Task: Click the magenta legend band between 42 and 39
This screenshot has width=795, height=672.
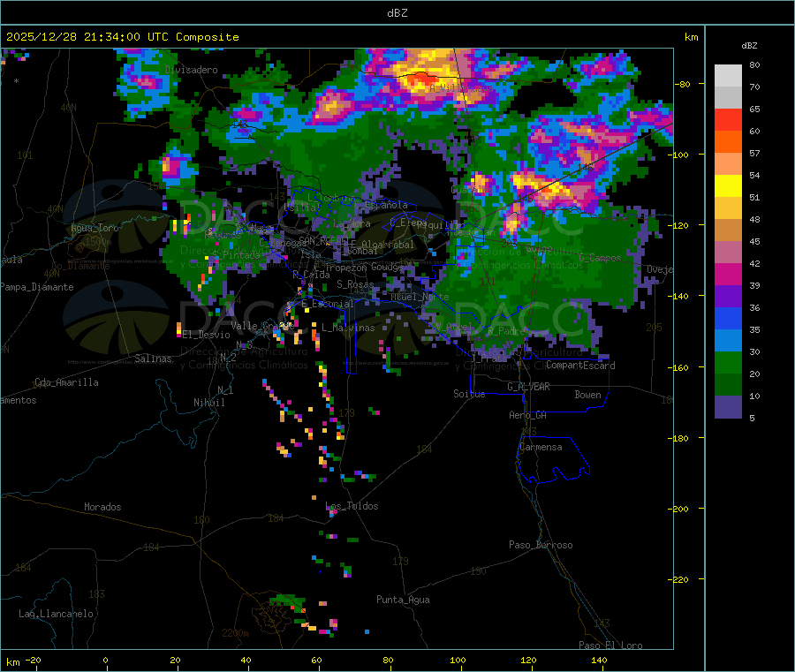Action: click(728, 275)
